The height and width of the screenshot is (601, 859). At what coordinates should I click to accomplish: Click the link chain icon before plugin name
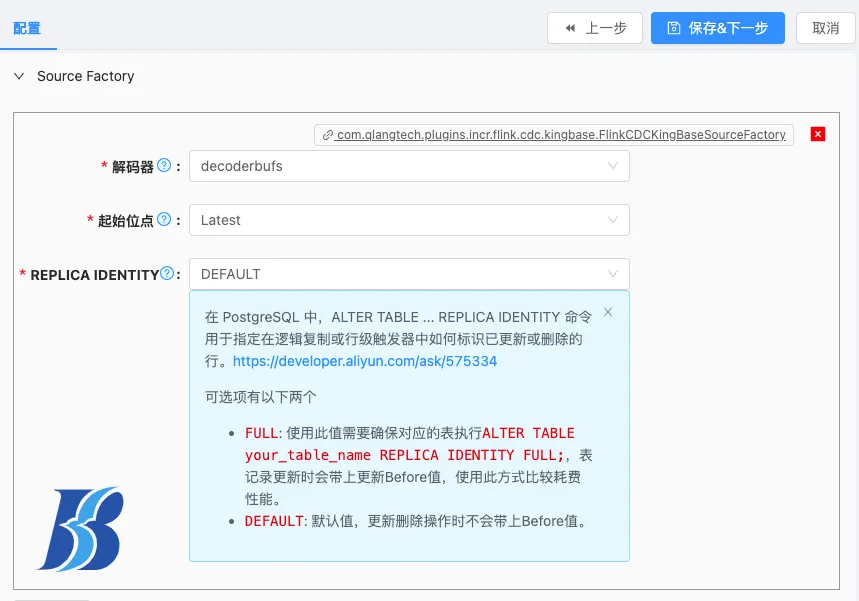(328, 135)
